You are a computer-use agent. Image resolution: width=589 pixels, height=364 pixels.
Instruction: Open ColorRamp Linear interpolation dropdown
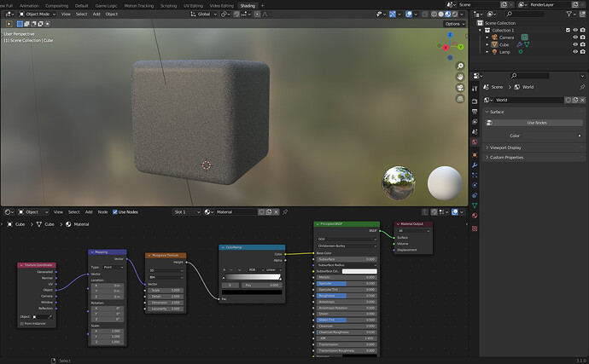click(273, 270)
